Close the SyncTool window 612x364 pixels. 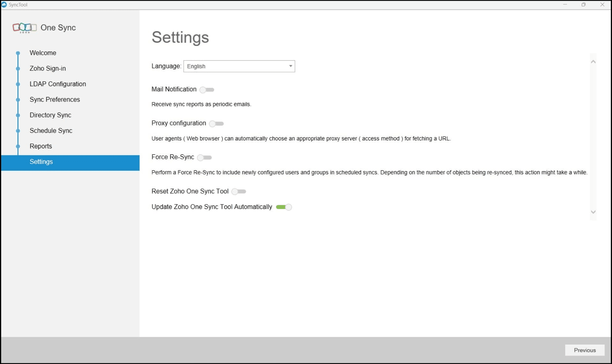click(x=602, y=5)
